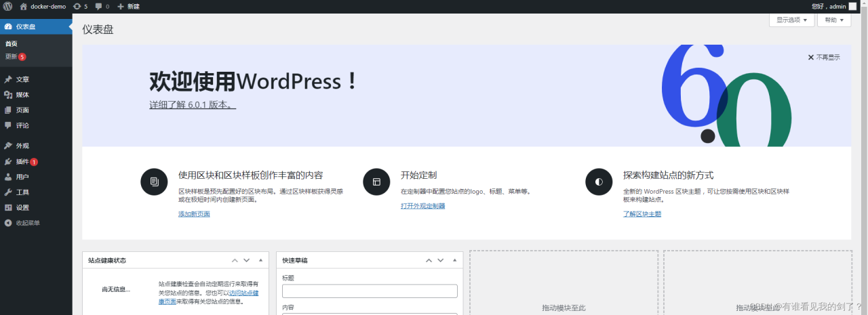Click the 插件 plug icon in sidebar

8,161
